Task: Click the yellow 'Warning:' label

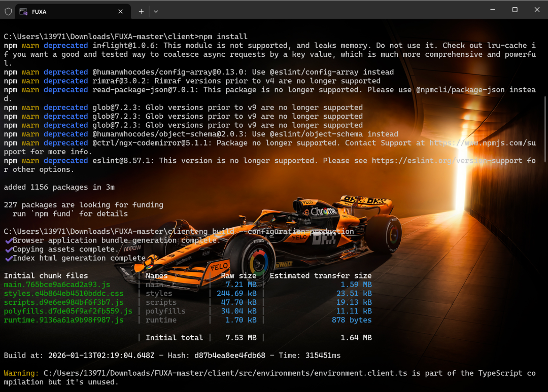Action: [21, 373]
